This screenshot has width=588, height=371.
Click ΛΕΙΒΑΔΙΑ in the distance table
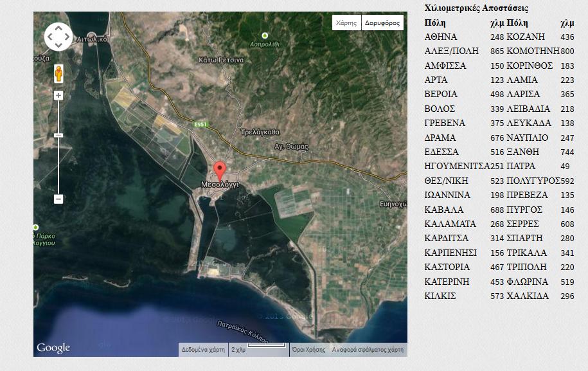click(x=528, y=109)
